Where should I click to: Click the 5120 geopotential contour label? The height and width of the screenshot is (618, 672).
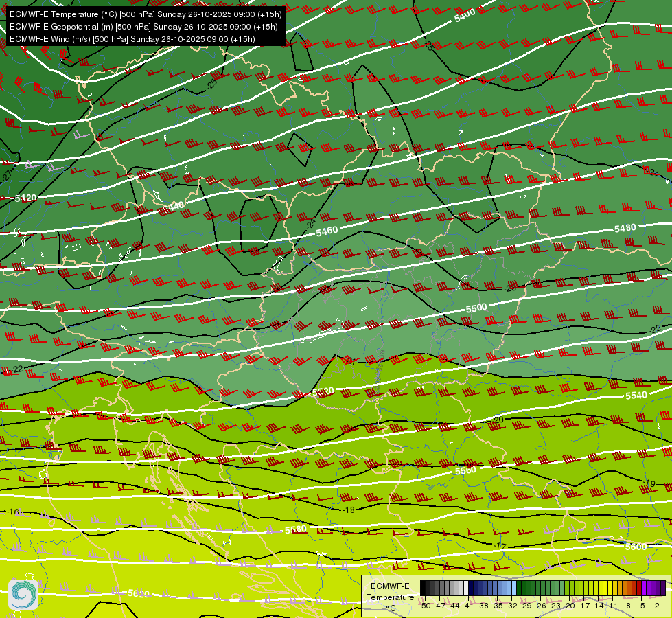click(x=25, y=198)
